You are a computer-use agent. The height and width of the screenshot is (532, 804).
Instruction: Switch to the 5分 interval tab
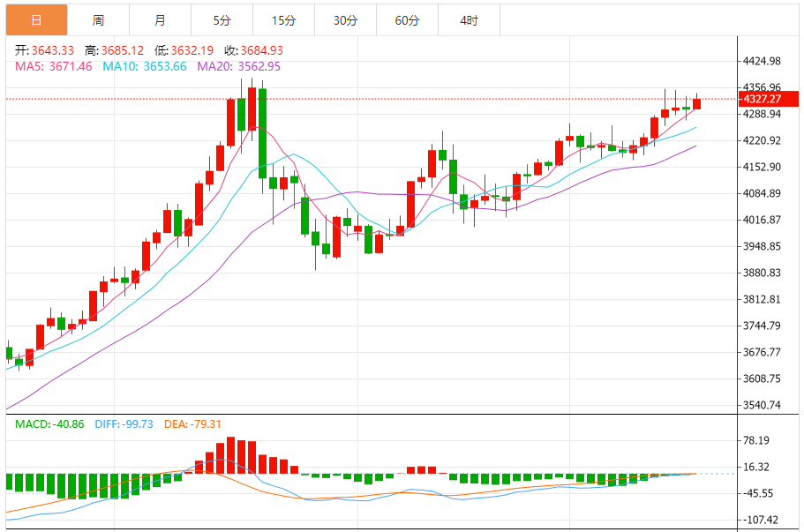(x=222, y=19)
